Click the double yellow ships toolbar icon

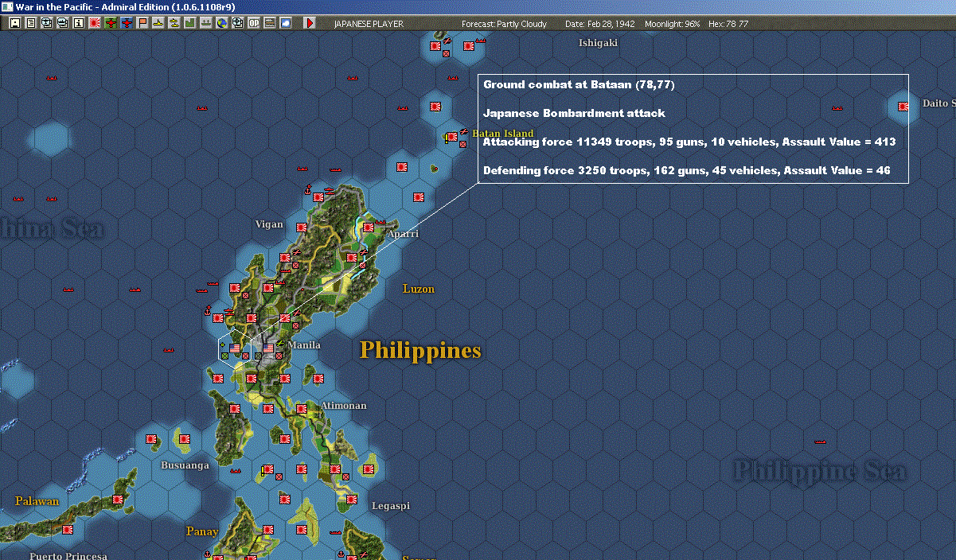[x=174, y=23]
